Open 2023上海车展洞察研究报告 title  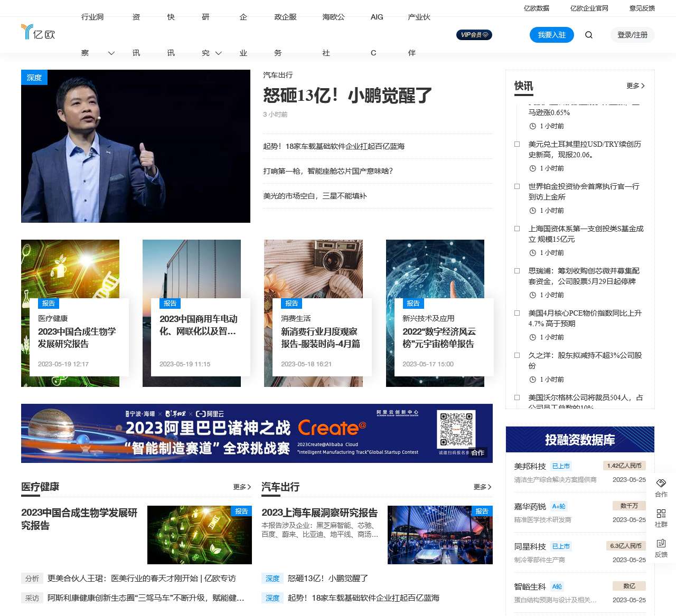(320, 513)
